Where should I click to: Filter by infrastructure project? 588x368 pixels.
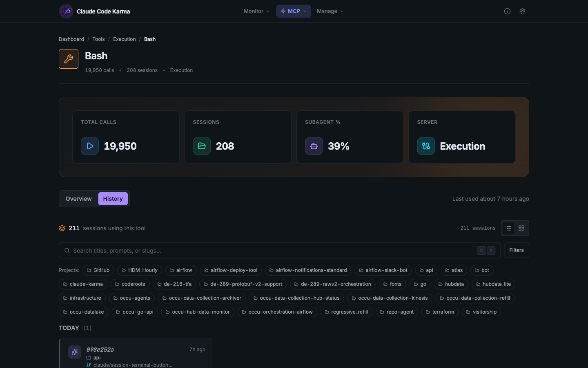coord(82,298)
